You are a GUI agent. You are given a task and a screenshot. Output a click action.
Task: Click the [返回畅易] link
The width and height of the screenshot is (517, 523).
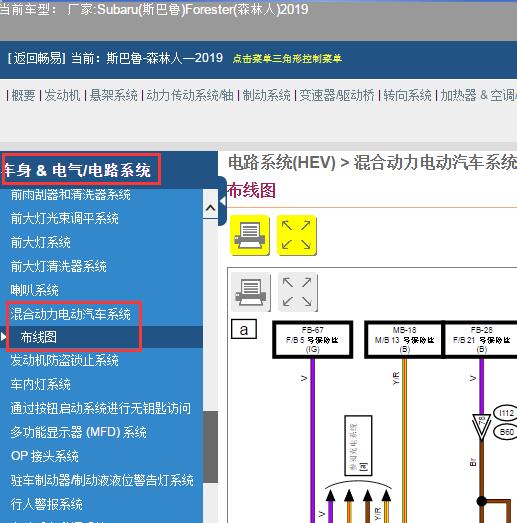click(37, 58)
